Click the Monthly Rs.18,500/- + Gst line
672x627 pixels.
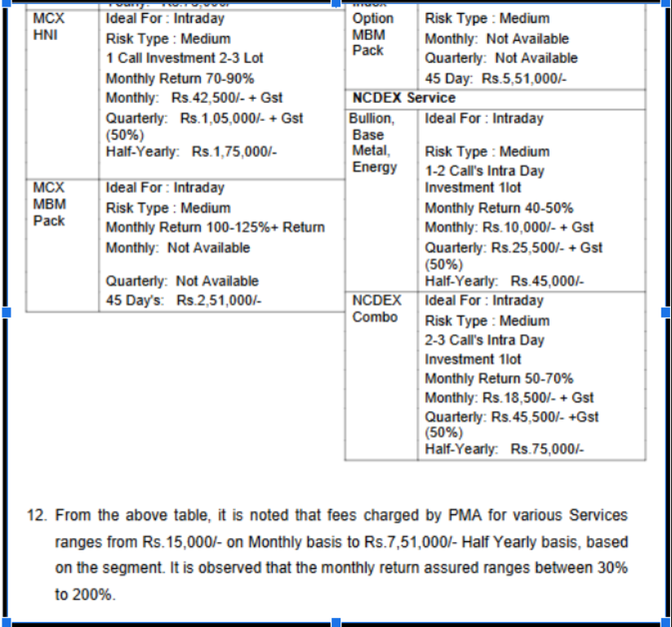coord(509,398)
